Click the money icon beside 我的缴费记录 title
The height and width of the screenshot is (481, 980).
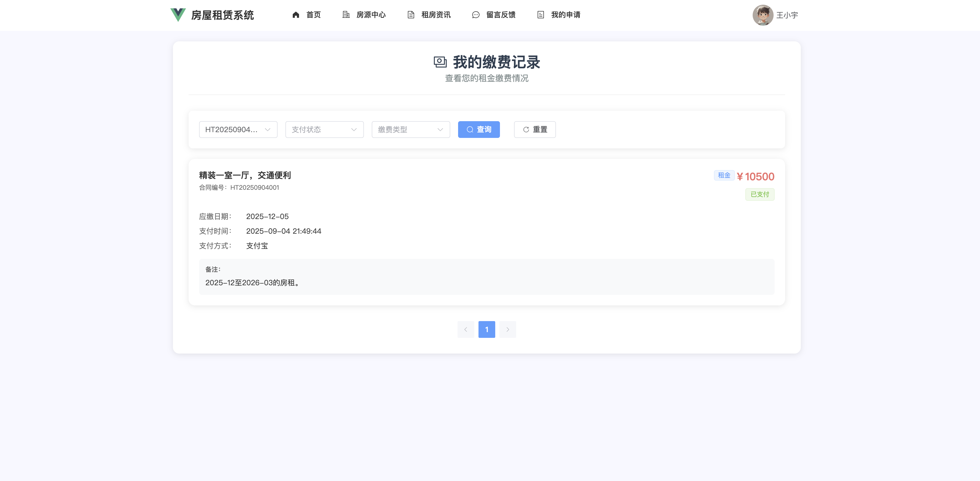[x=440, y=62]
